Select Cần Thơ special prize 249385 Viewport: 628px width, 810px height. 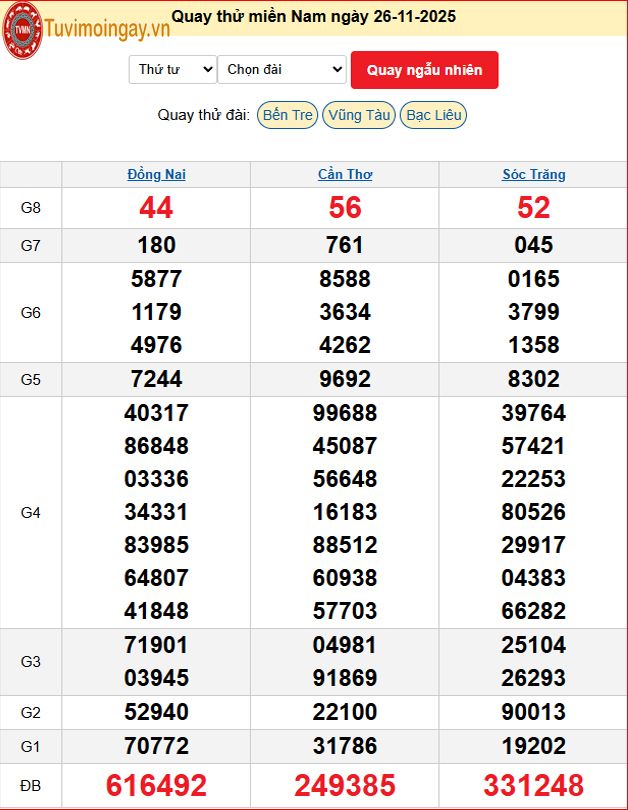[x=345, y=785]
